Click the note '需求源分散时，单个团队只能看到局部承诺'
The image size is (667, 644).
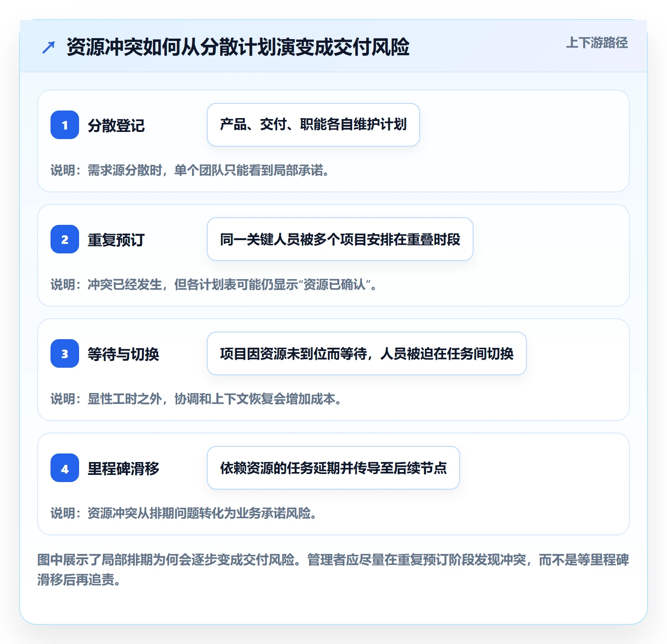(190, 170)
